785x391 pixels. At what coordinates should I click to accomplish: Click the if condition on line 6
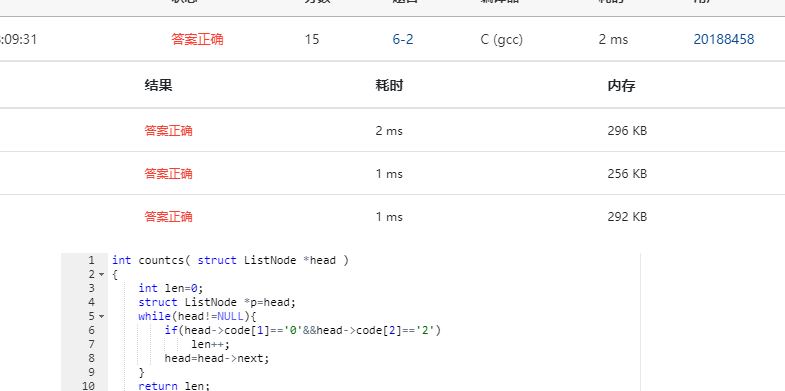303,330
